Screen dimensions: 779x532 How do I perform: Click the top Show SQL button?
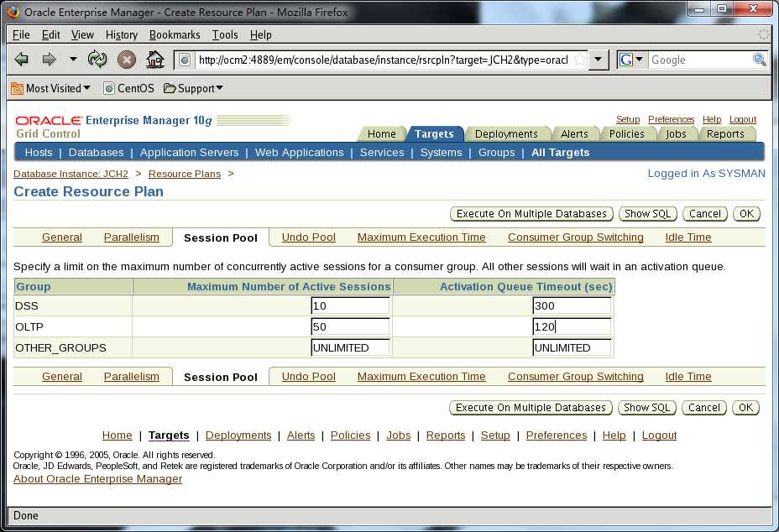point(647,214)
